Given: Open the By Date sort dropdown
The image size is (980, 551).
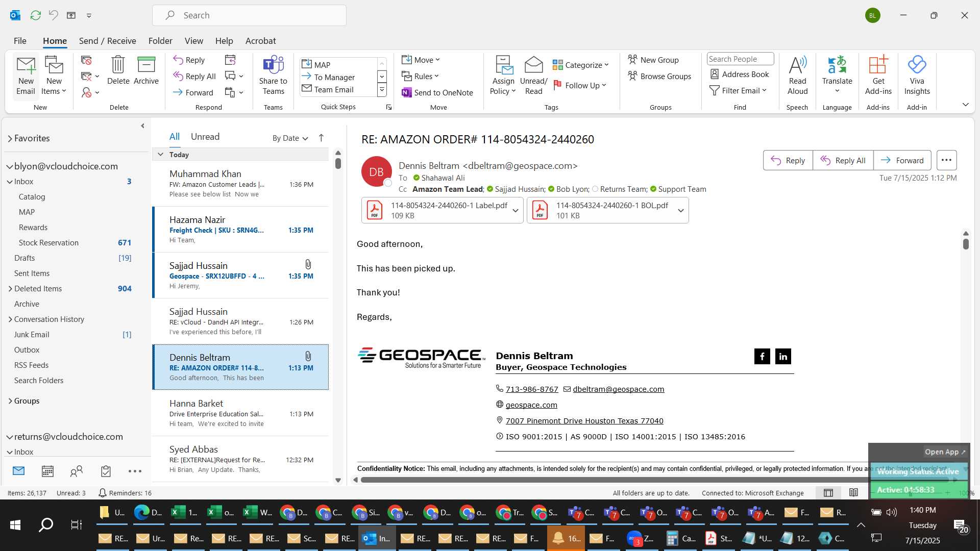Looking at the screenshot, I should pos(290,138).
